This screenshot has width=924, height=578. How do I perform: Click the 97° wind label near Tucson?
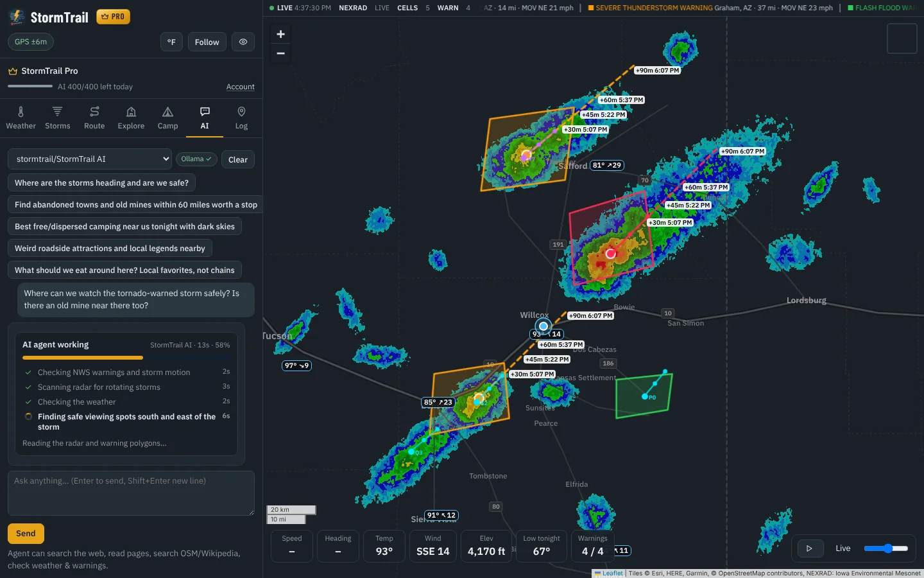click(x=296, y=365)
